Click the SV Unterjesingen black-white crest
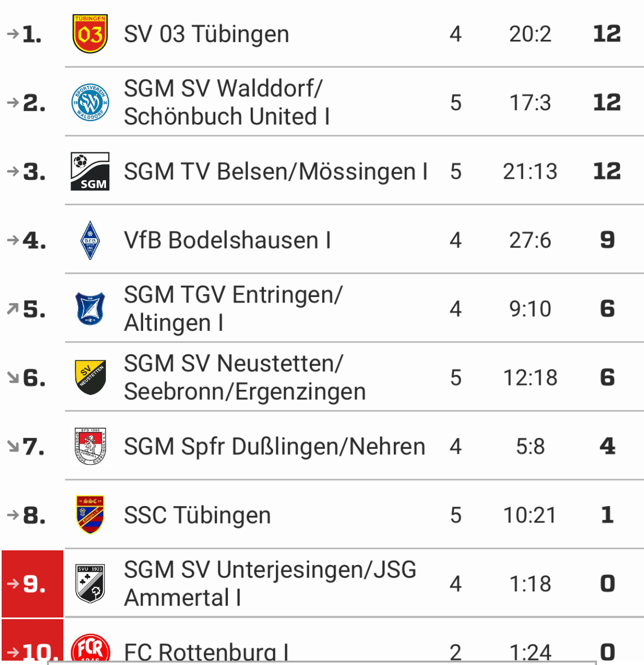644x665 pixels. click(90, 584)
